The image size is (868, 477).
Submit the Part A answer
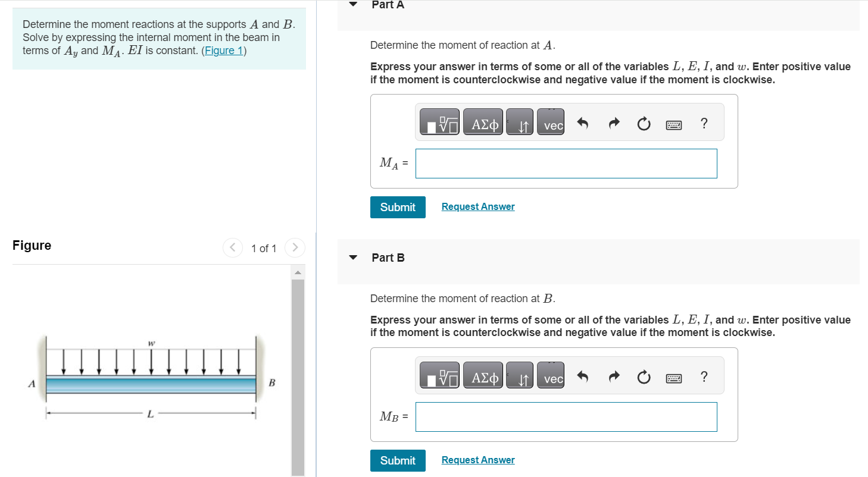coord(397,207)
